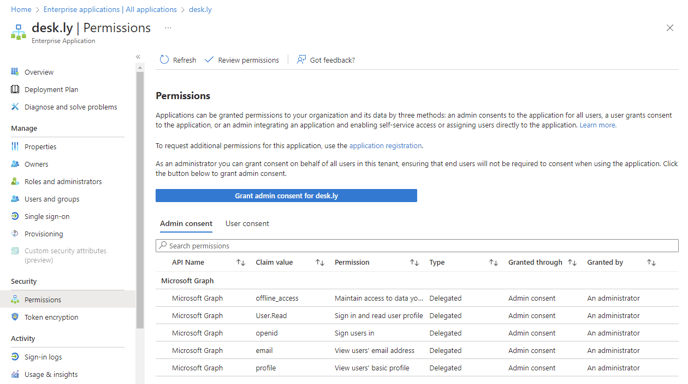688x384 pixels.
Task: Click the Got feedback person icon
Action: click(x=301, y=59)
